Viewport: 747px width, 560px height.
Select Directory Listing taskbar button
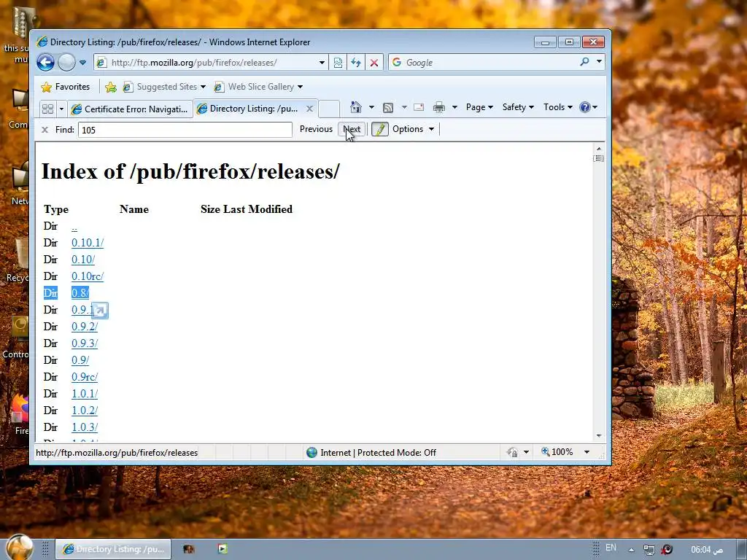pos(113,549)
